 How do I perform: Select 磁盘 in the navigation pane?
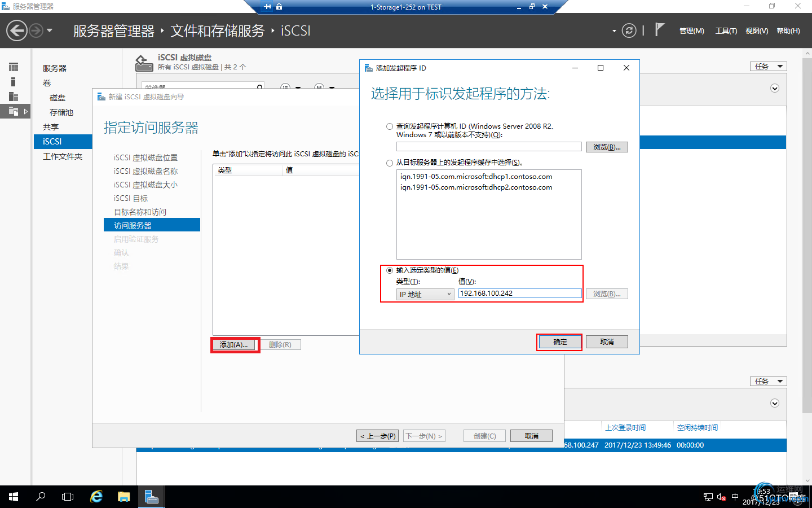coord(58,98)
